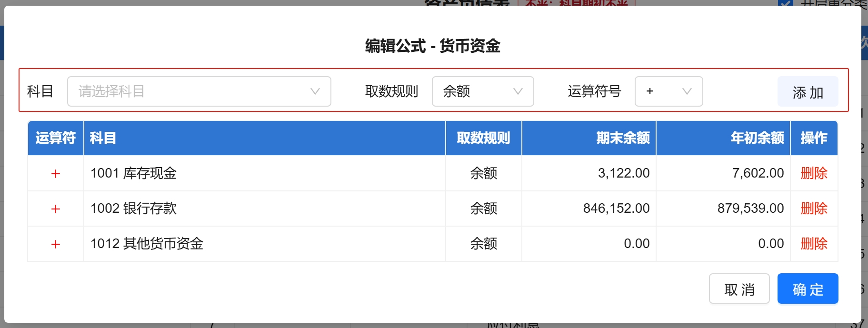Click the 846,152.00 ending balance cell

[616, 209]
